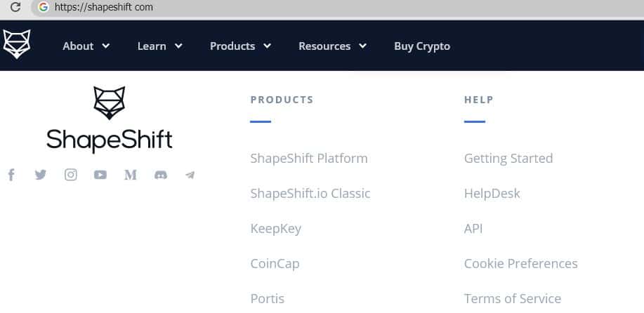Click the Medium icon
Image resolution: width=644 pixels, height=313 pixels.
point(131,175)
